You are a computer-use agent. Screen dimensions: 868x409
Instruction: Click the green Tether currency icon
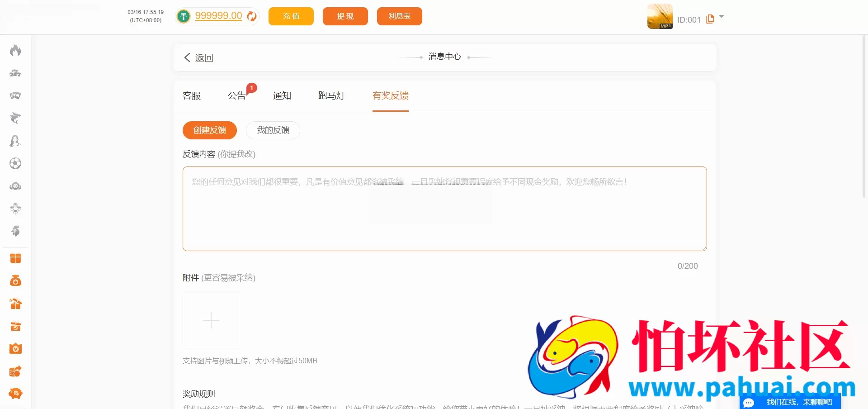pyautogui.click(x=184, y=16)
